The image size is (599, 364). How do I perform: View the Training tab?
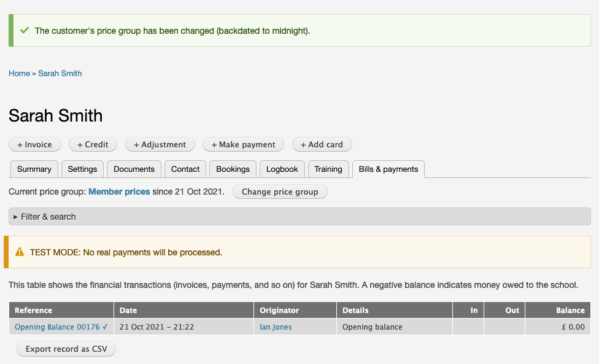click(328, 169)
